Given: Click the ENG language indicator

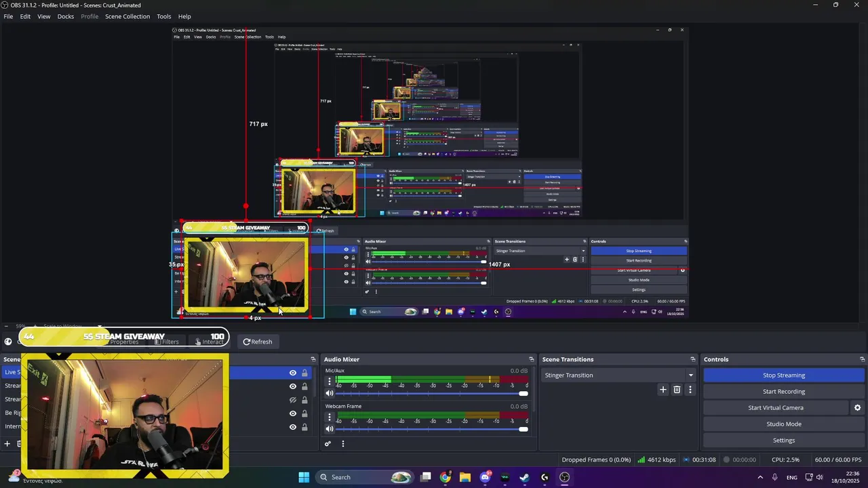Looking at the screenshot, I should 792,478.
